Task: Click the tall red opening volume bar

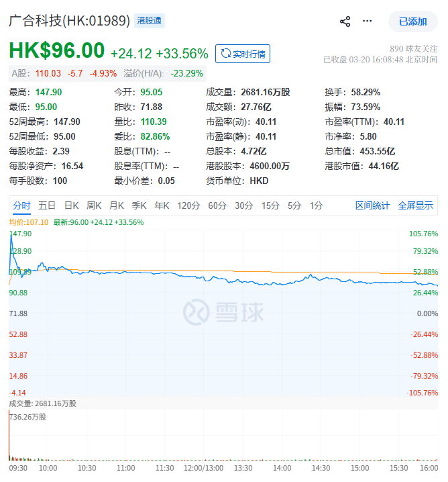Action: [9, 436]
